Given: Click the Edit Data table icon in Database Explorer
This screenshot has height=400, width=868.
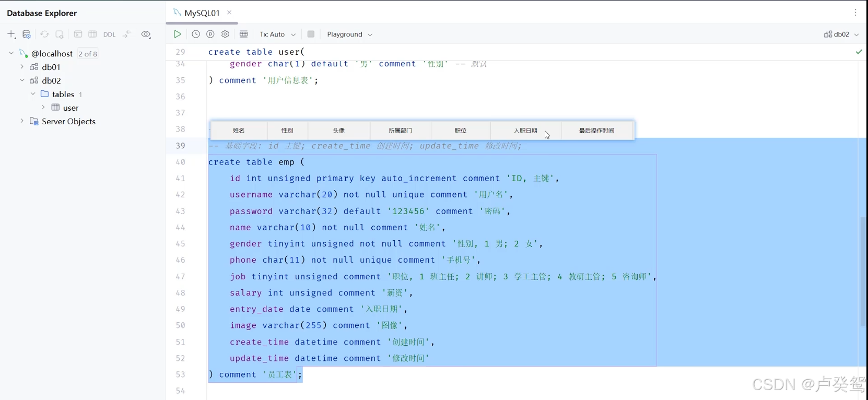Looking at the screenshot, I should (x=92, y=34).
